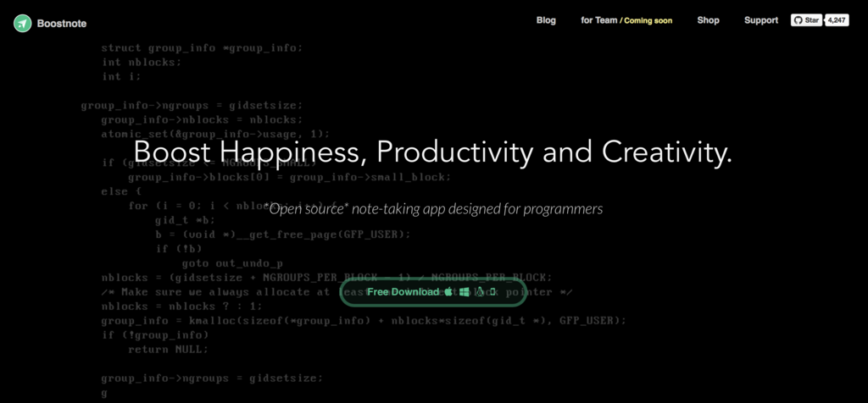Open the Support page
The height and width of the screenshot is (403, 868).
click(x=761, y=20)
